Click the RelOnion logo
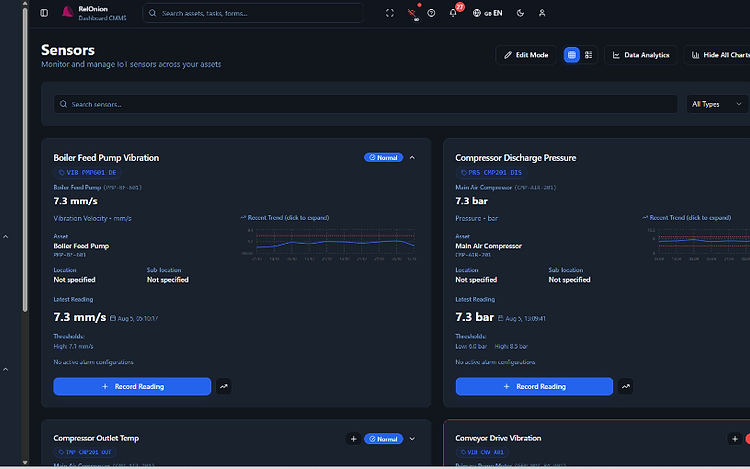750x469 pixels. 67,12
